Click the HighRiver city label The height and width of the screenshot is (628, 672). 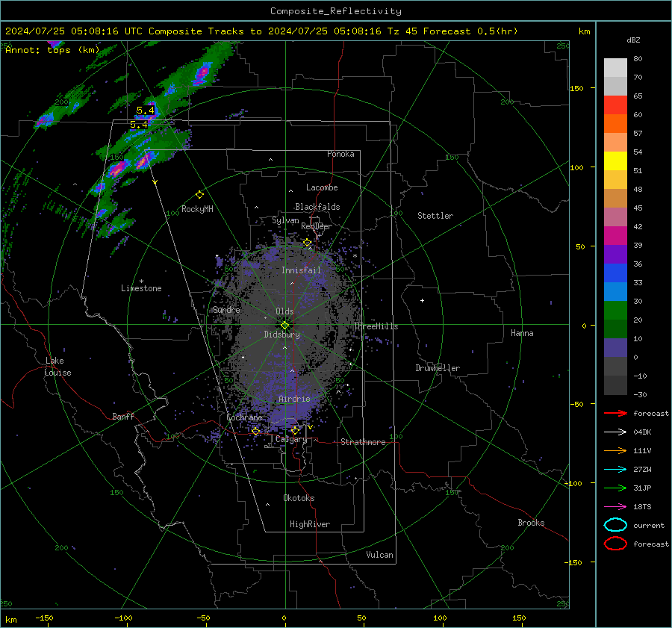tap(310, 524)
